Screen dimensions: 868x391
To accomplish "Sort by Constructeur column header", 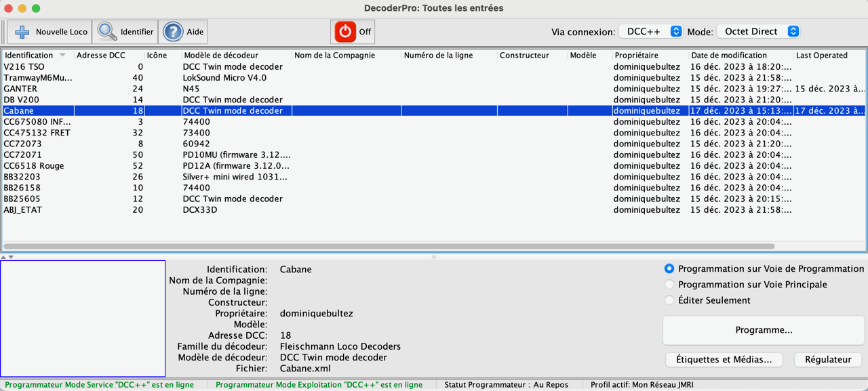I will pyautogui.click(x=532, y=56).
